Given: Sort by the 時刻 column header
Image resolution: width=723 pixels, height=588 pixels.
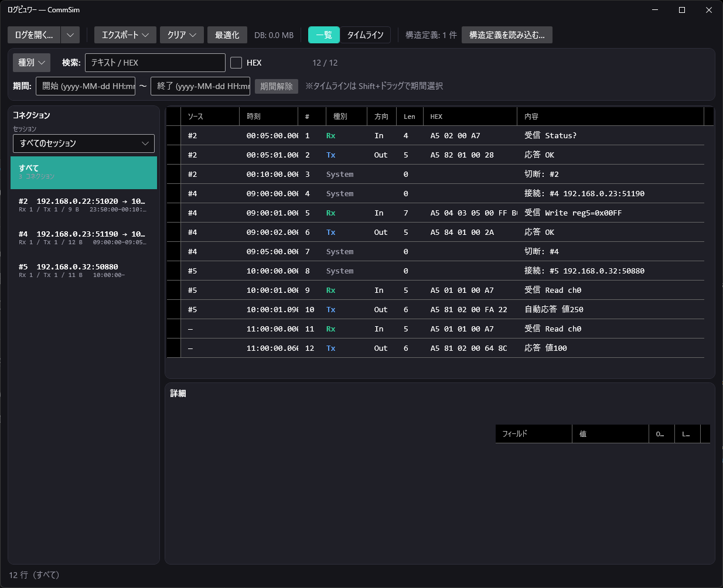Looking at the screenshot, I should [x=268, y=117].
